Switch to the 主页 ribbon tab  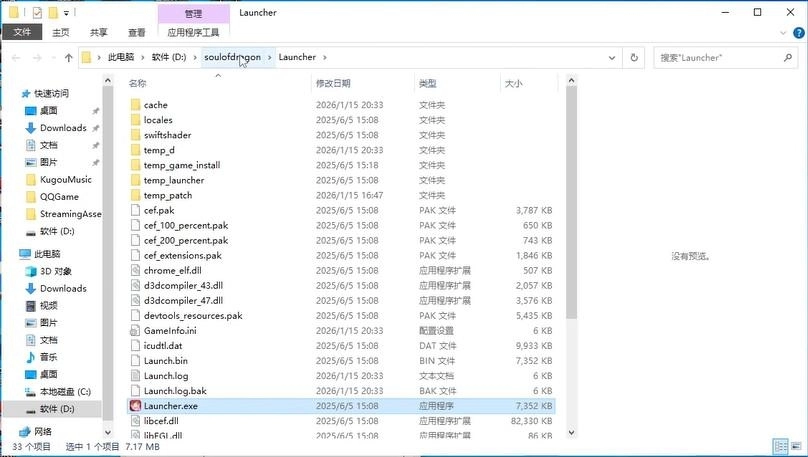(x=60, y=32)
